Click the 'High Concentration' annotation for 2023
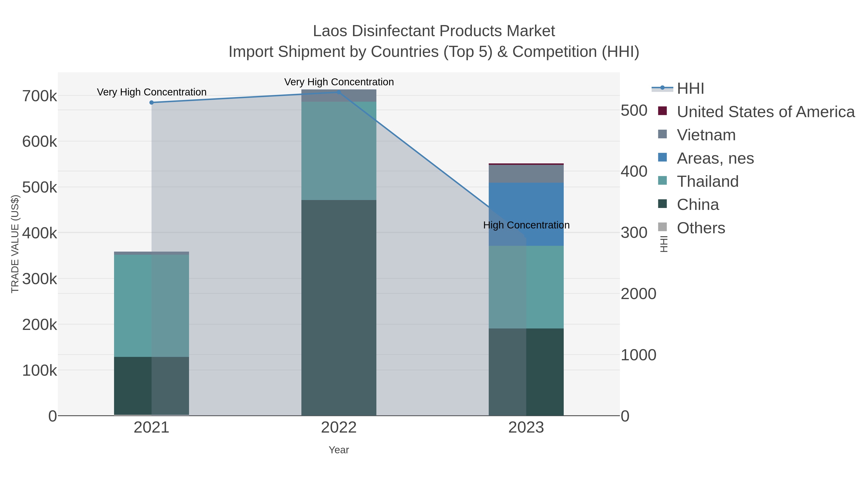 (x=526, y=225)
